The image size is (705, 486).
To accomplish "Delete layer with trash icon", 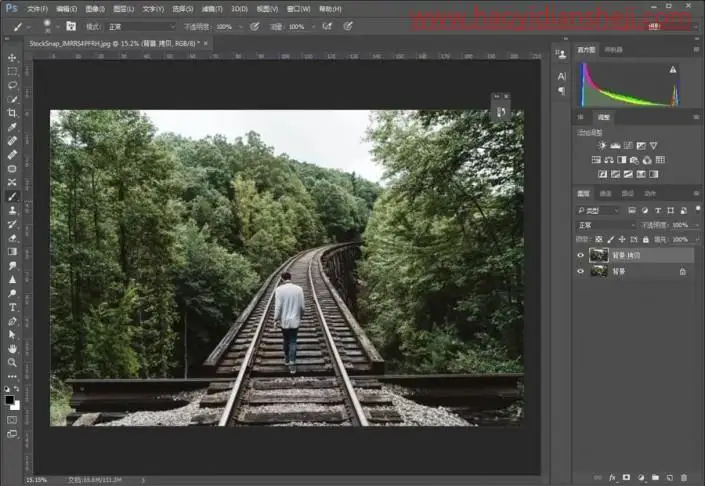I will (x=684, y=477).
